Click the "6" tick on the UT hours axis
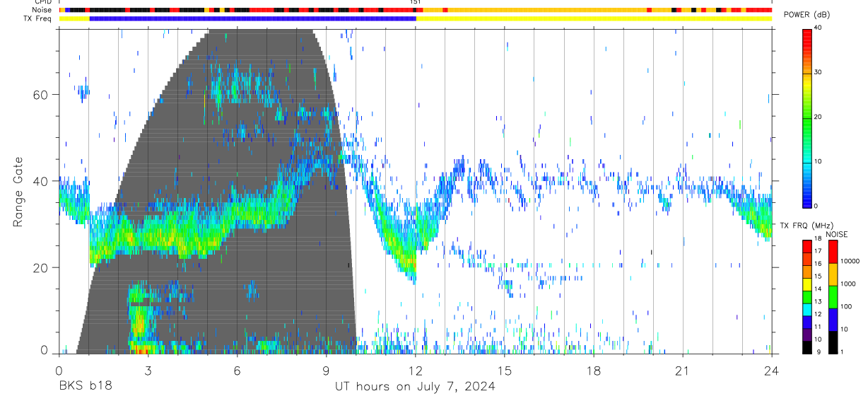Screen dimensions: 868x401 coord(237,371)
